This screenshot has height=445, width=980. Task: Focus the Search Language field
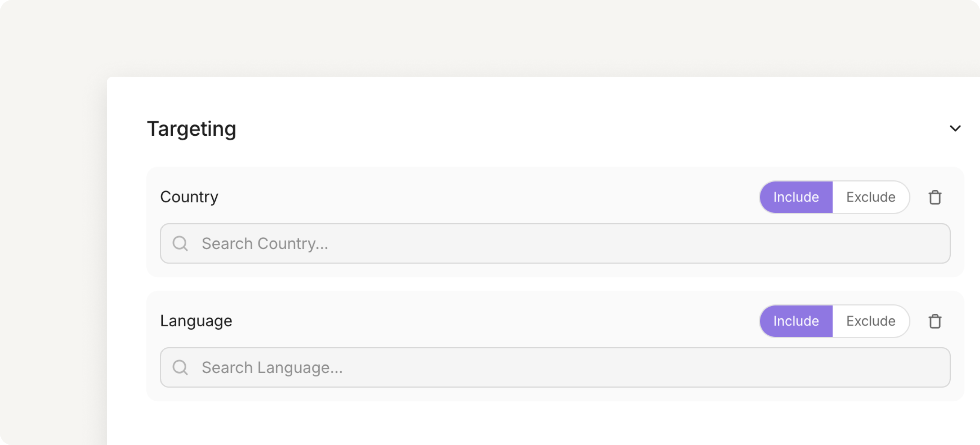pyautogui.click(x=555, y=368)
